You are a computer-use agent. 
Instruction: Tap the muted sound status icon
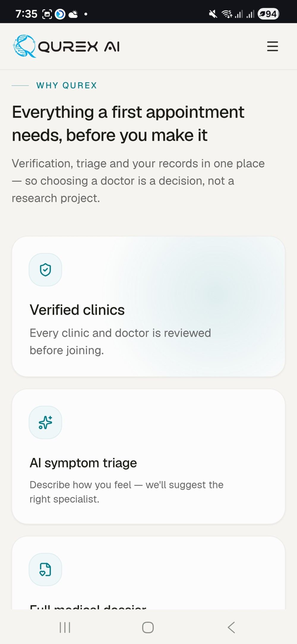pyautogui.click(x=213, y=14)
